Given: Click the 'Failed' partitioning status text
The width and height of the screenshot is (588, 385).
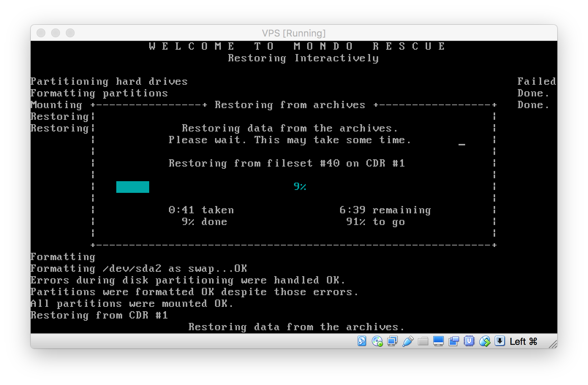Looking at the screenshot, I should tap(536, 81).
